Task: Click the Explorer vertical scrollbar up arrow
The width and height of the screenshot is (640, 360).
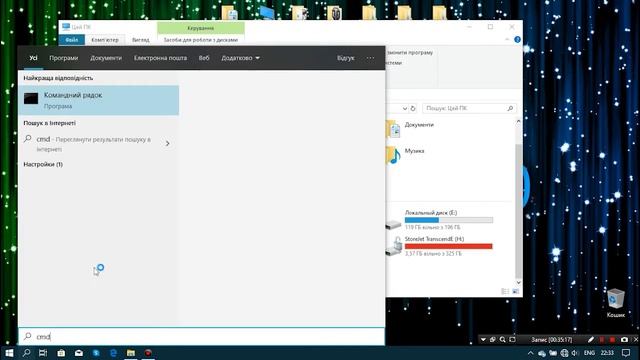Action: [518, 122]
